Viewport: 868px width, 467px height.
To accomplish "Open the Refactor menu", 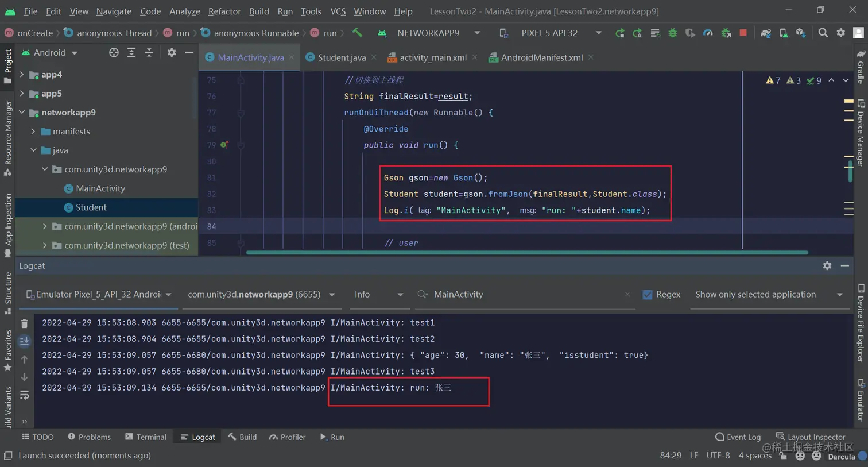I will [224, 11].
